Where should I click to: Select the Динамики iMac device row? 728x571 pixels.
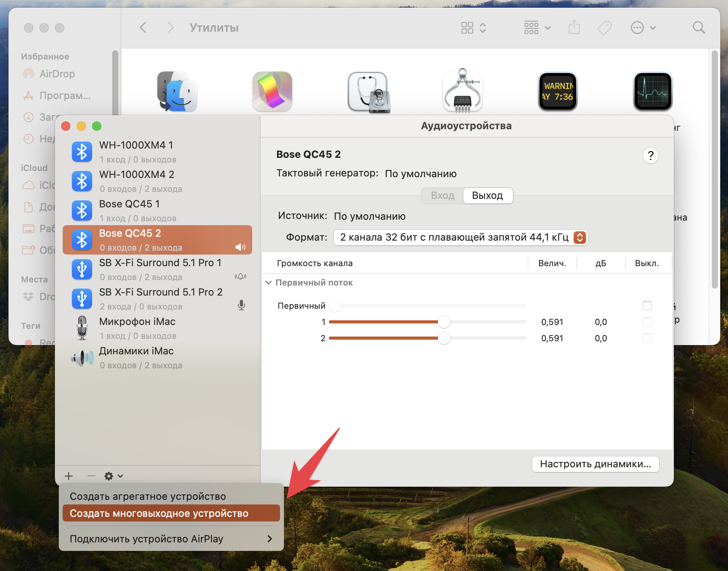[157, 357]
